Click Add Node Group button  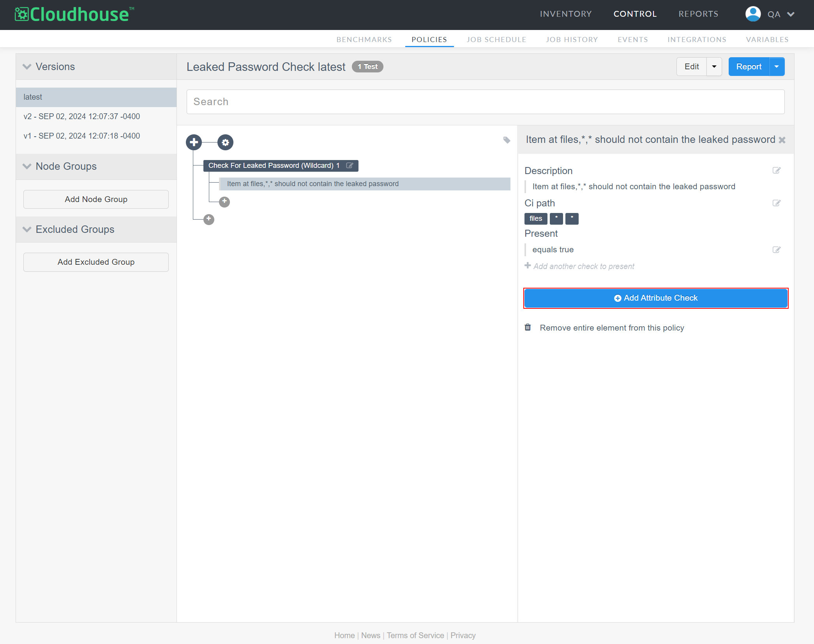[x=96, y=199]
